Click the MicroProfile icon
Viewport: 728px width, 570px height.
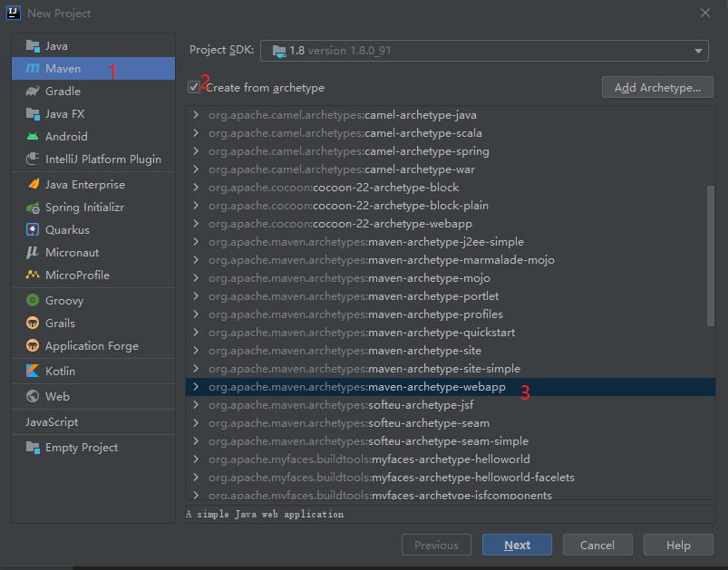point(33,275)
